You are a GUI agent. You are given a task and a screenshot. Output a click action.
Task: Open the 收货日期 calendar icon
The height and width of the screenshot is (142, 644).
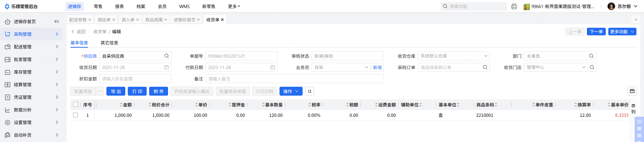tap(167, 67)
